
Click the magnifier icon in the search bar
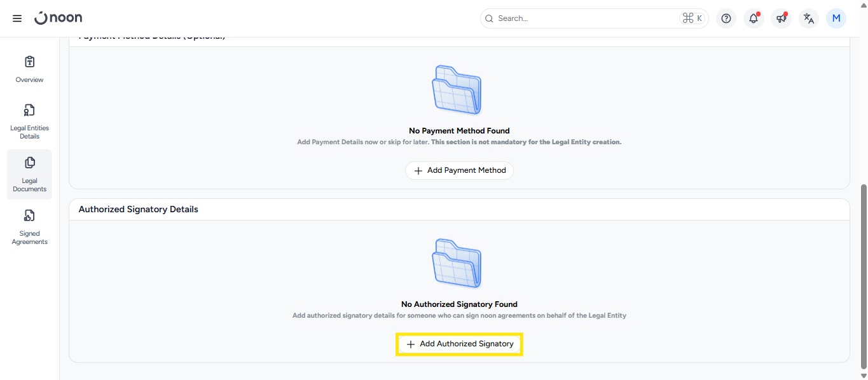pos(489,18)
